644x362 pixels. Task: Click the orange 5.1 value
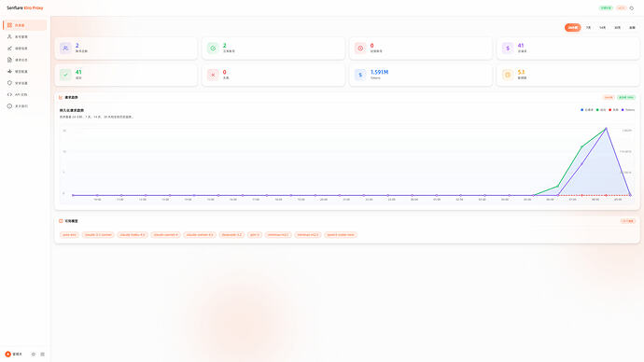(521, 72)
